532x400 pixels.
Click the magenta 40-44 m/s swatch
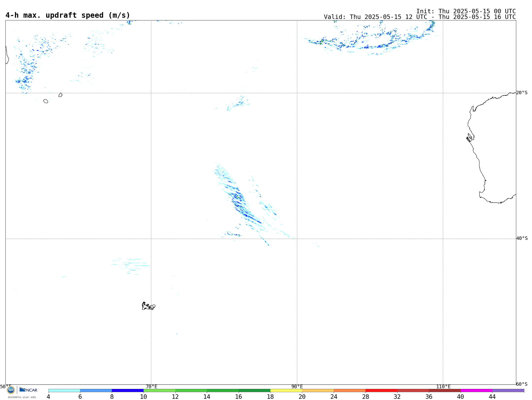476,391
